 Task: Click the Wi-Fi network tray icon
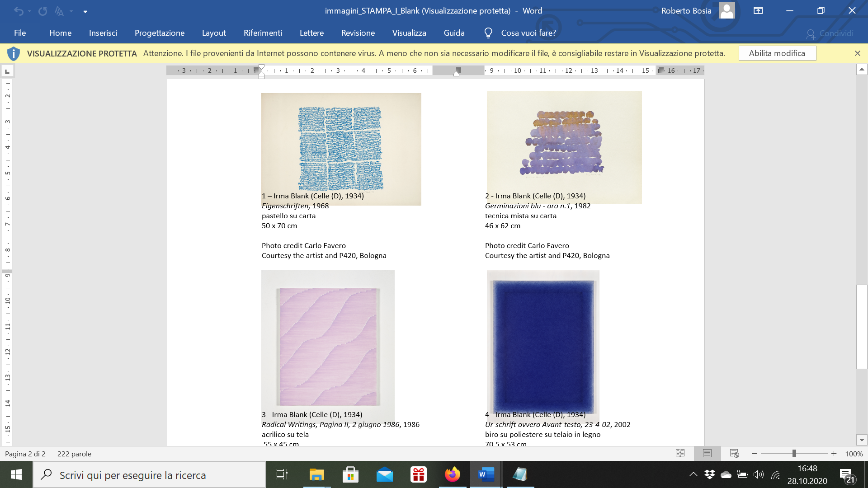[x=776, y=474]
